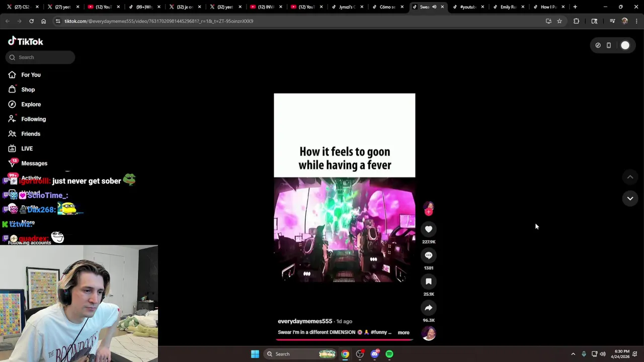Focus the TikTok Search field

40,57
